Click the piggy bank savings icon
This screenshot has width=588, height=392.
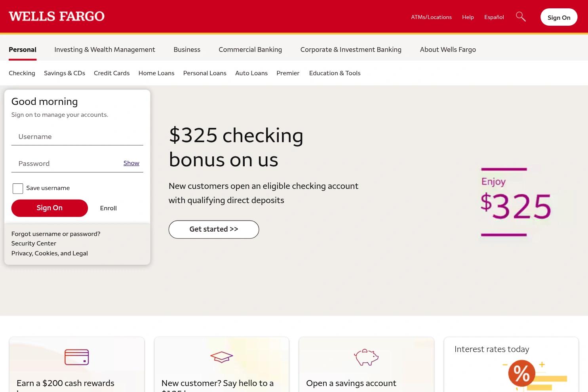click(366, 357)
